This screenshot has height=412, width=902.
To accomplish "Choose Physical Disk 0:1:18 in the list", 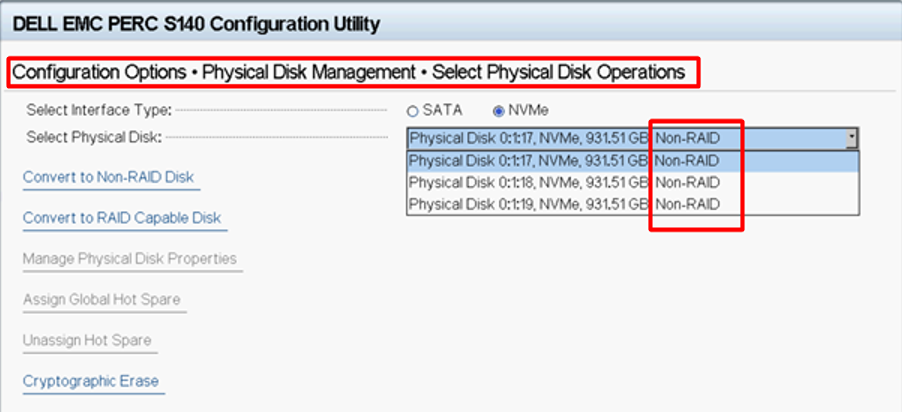I will [x=530, y=182].
